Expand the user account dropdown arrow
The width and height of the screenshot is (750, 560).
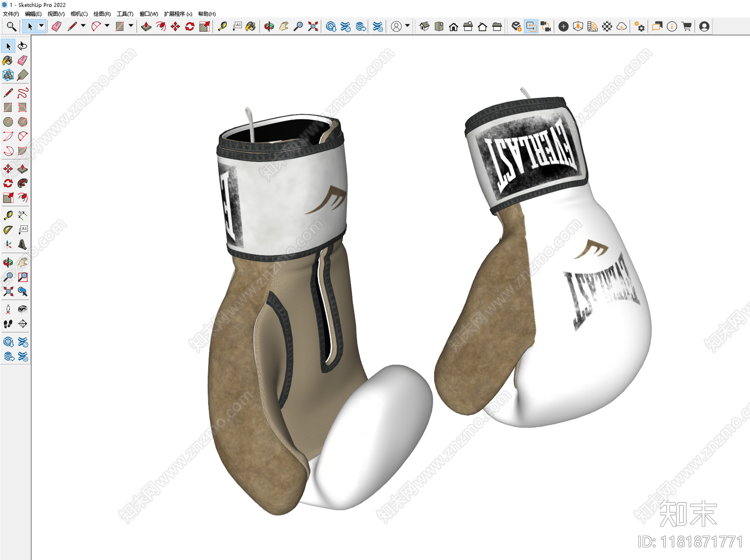tap(407, 26)
